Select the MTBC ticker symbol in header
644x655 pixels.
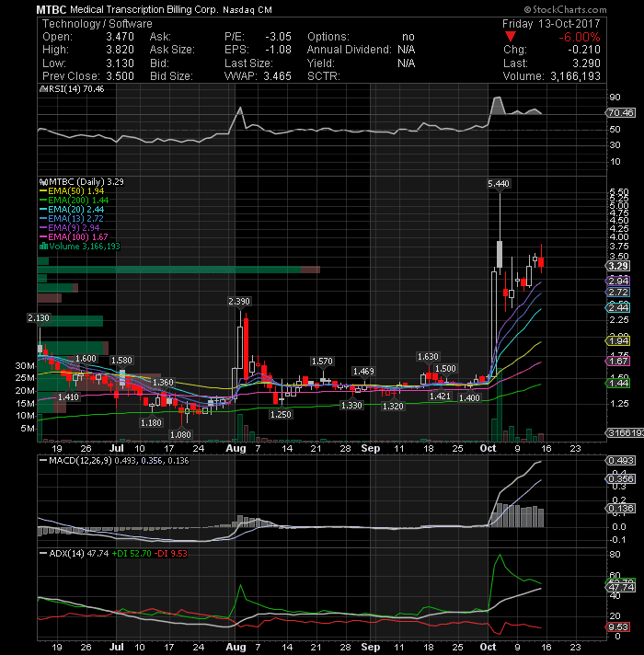point(51,9)
